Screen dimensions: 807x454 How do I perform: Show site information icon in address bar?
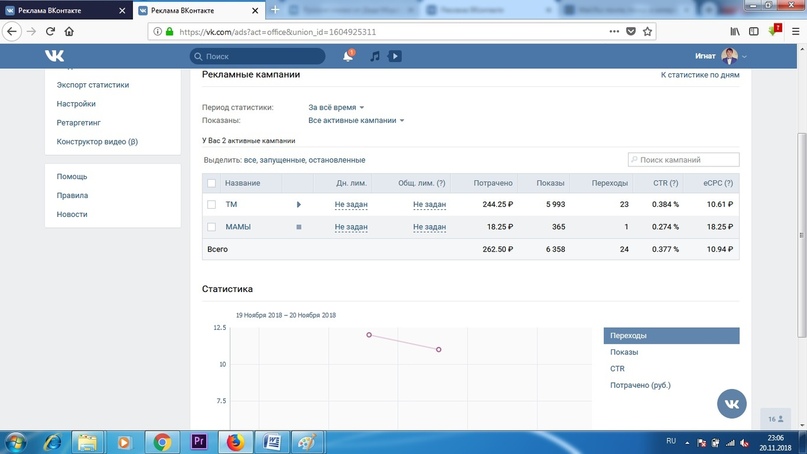click(x=157, y=31)
